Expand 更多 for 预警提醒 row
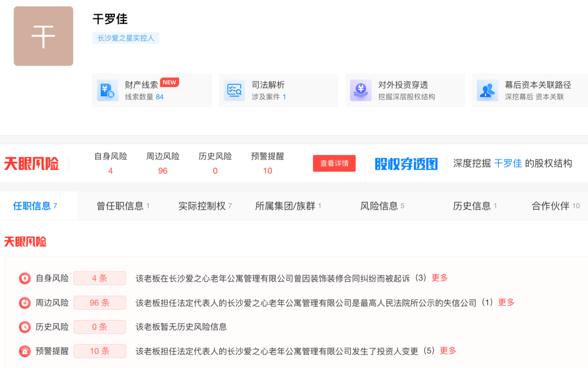588x368 pixels. click(x=448, y=351)
